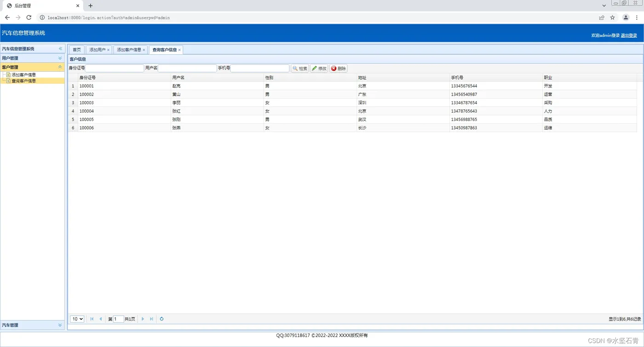Open 添加客户信息 in the sidebar tree

(x=23, y=74)
